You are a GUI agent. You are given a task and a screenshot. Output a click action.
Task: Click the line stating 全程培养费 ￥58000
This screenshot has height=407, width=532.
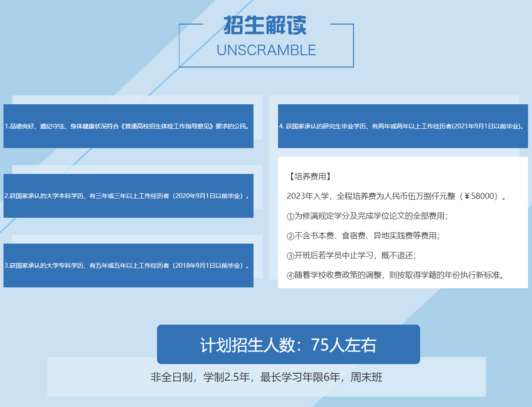click(396, 196)
